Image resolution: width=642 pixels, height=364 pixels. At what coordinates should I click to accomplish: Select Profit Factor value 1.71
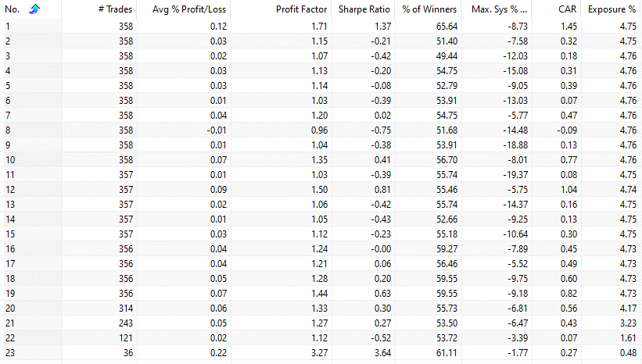pos(319,27)
